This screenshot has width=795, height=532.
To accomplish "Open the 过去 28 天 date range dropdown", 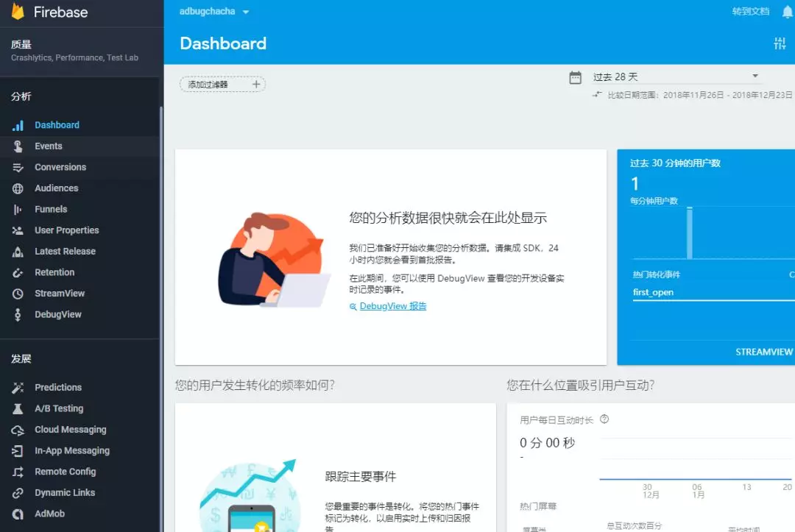I will tap(676, 77).
